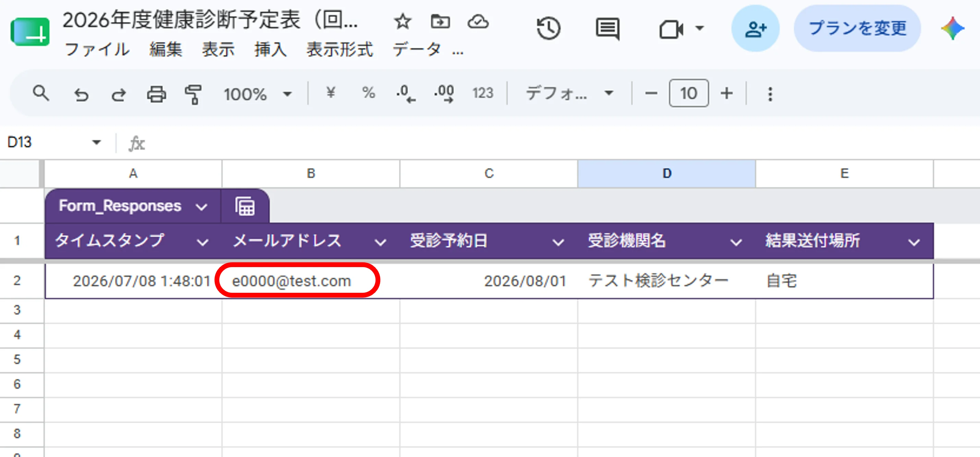The width and height of the screenshot is (980, 457).
Task: Star the spreadsheet document
Action: tap(402, 21)
